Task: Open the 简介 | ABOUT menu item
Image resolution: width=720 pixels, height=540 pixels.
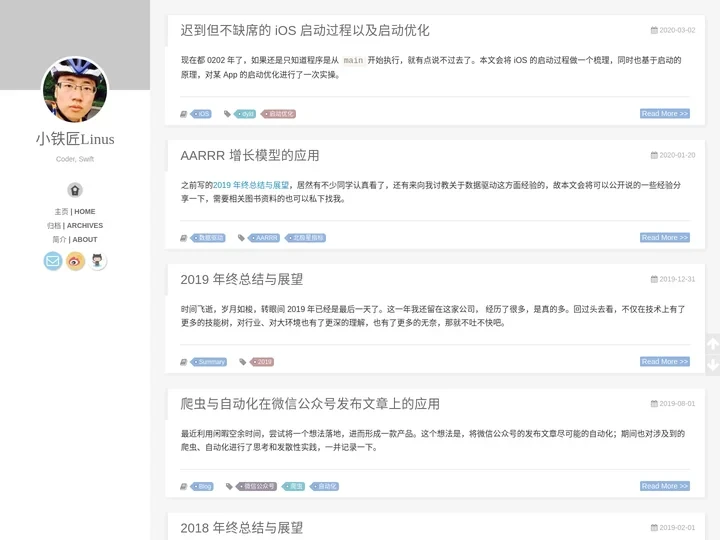Action: coord(75,239)
